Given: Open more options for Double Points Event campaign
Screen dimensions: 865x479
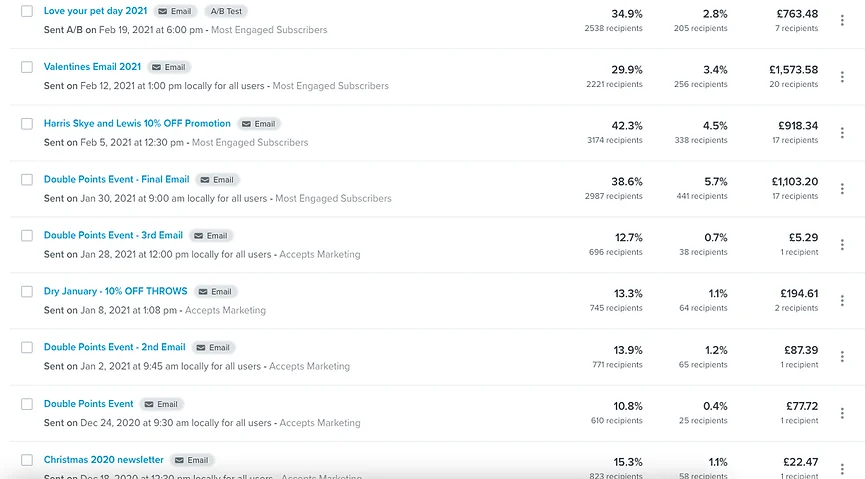Looking at the screenshot, I should pos(845,414).
